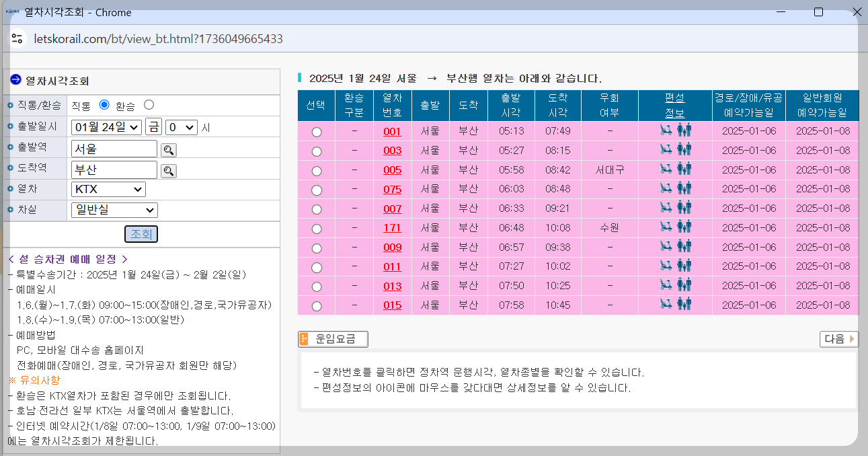Click the site information icon in address bar

17,38
